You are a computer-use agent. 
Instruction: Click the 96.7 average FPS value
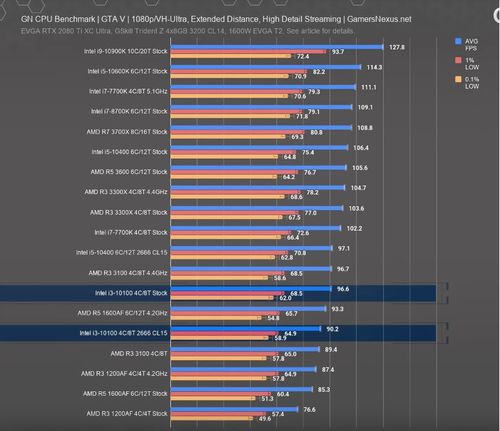click(x=343, y=269)
